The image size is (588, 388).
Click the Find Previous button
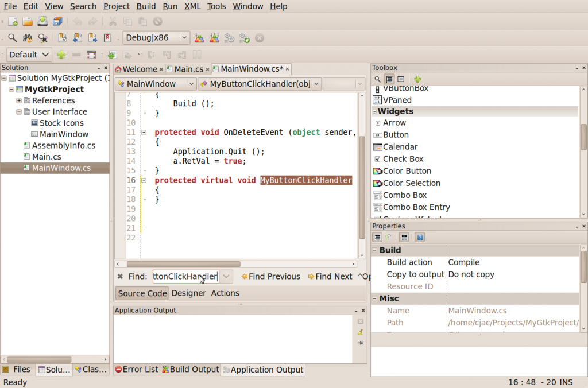pyautogui.click(x=271, y=277)
